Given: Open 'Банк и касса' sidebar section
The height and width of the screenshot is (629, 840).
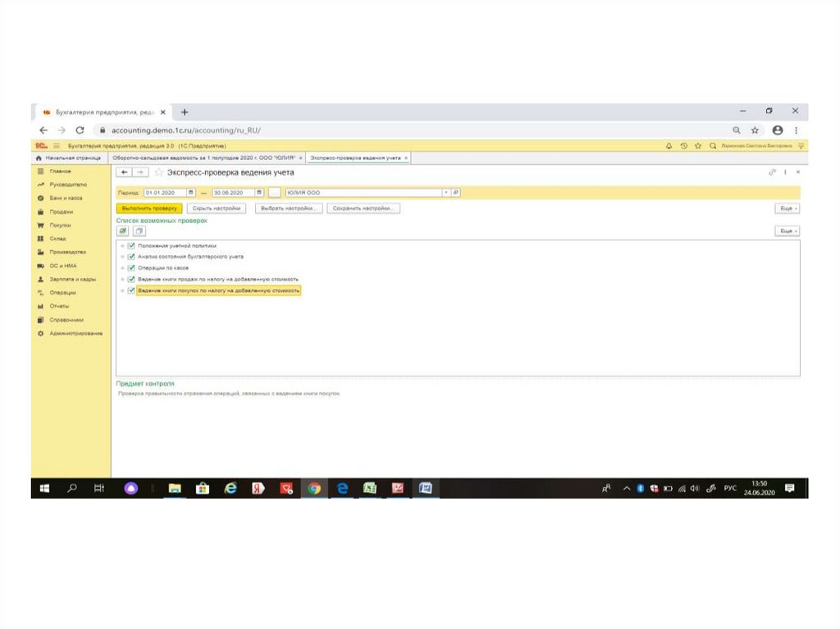Looking at the screenshot, I should (66, 198).
